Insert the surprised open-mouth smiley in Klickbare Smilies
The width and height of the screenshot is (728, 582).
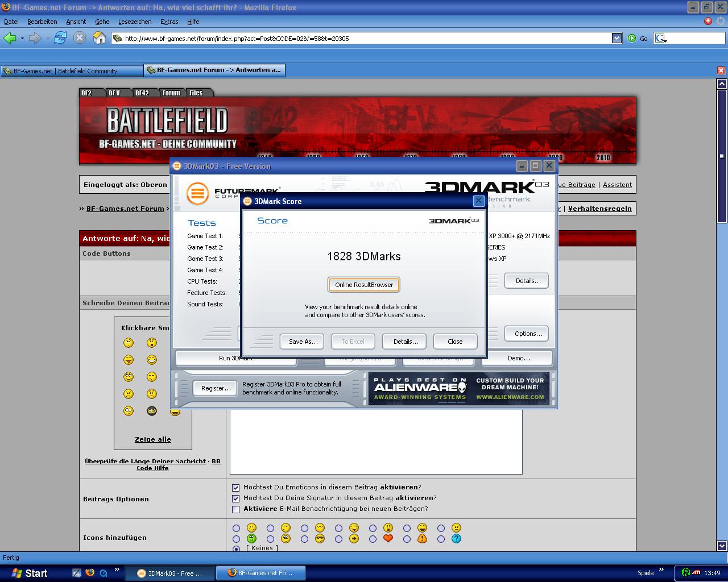(x=152, y=343)
